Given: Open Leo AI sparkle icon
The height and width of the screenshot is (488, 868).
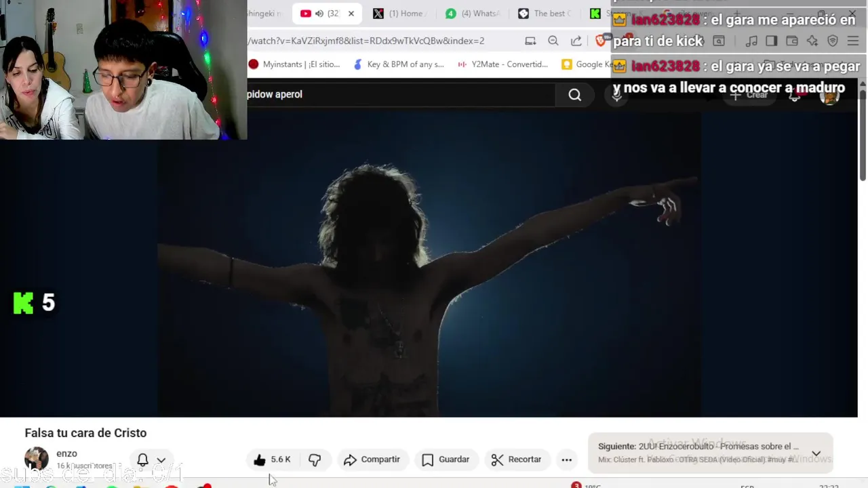Looking at the screenshot, I should tap(812, 41).
